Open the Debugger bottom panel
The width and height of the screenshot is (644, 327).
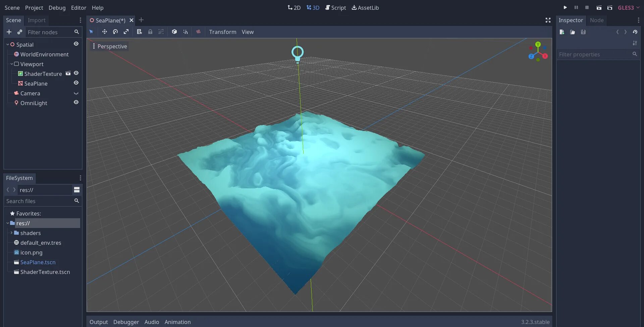tap(126, 322)
